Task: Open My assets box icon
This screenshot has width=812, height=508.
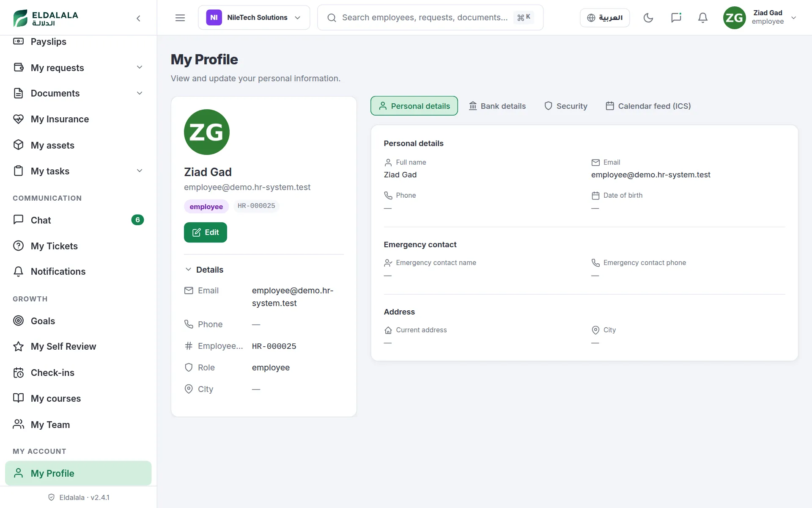Action: click(18, 145)
